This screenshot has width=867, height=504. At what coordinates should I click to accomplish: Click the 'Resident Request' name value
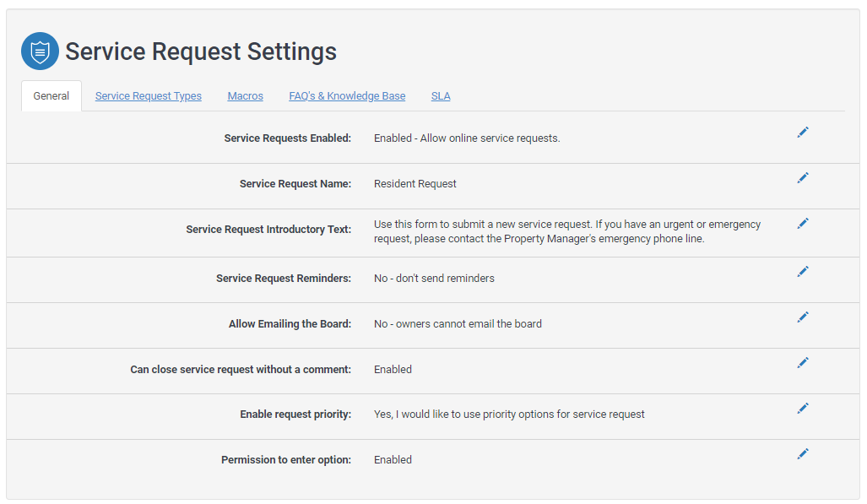415,184
